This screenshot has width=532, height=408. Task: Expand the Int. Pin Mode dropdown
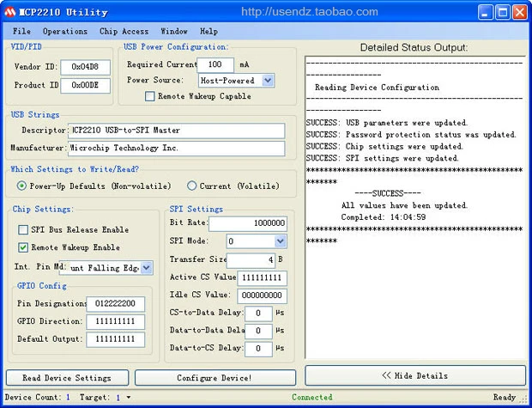[147, 268]
